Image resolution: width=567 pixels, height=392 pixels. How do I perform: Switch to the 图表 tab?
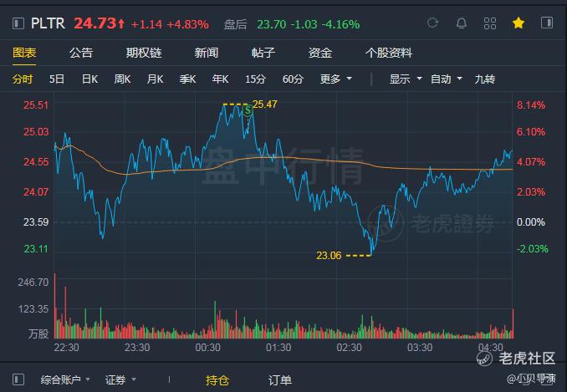pos(24,53)
